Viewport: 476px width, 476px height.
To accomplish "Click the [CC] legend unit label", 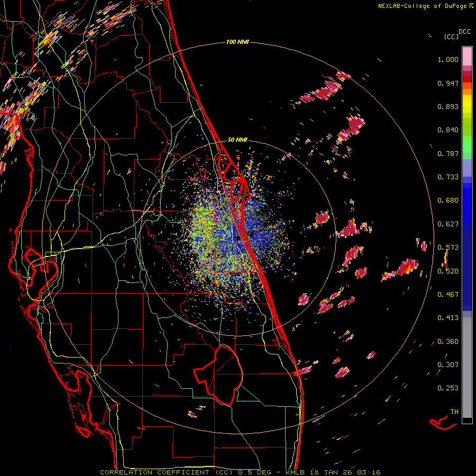I will [x=451, y=36].
